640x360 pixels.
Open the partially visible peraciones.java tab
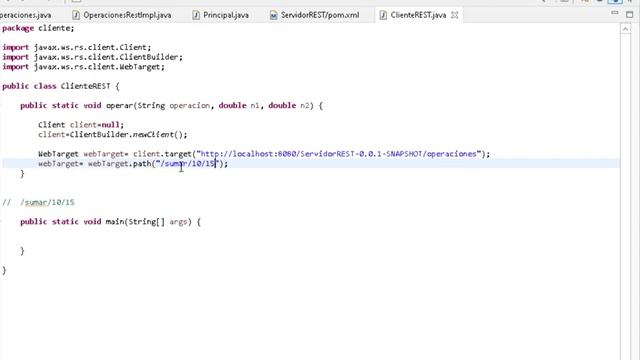[x=25, y=15]
